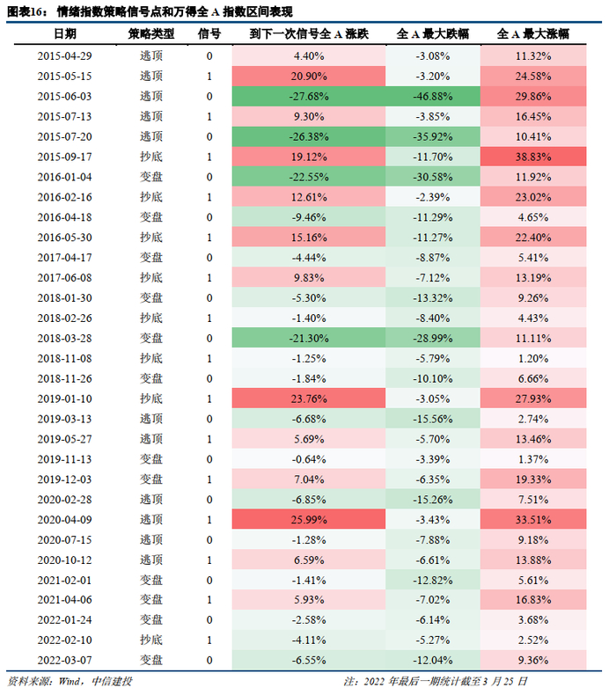This screenshot has width=616, height=695.
Task: Click the 33.51% maximum gain cell
Action: (532, 519)
